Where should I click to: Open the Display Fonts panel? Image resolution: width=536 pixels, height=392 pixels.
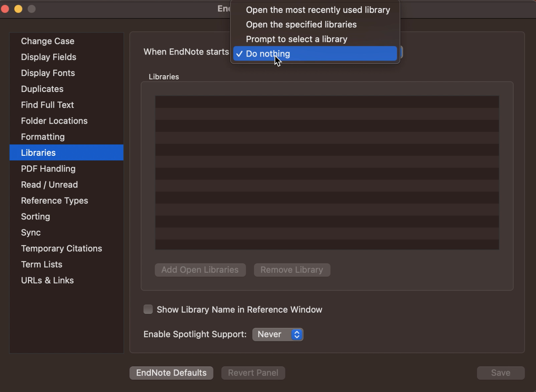48,73
